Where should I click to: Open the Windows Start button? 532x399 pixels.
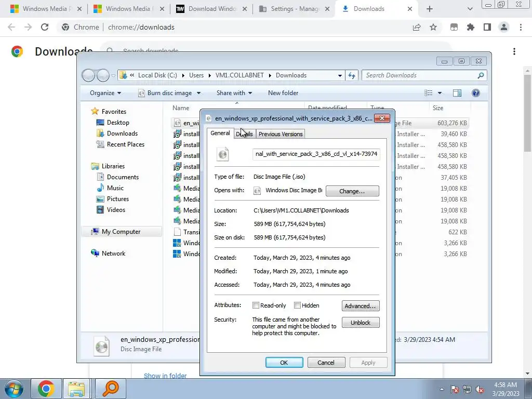[14, 389]
